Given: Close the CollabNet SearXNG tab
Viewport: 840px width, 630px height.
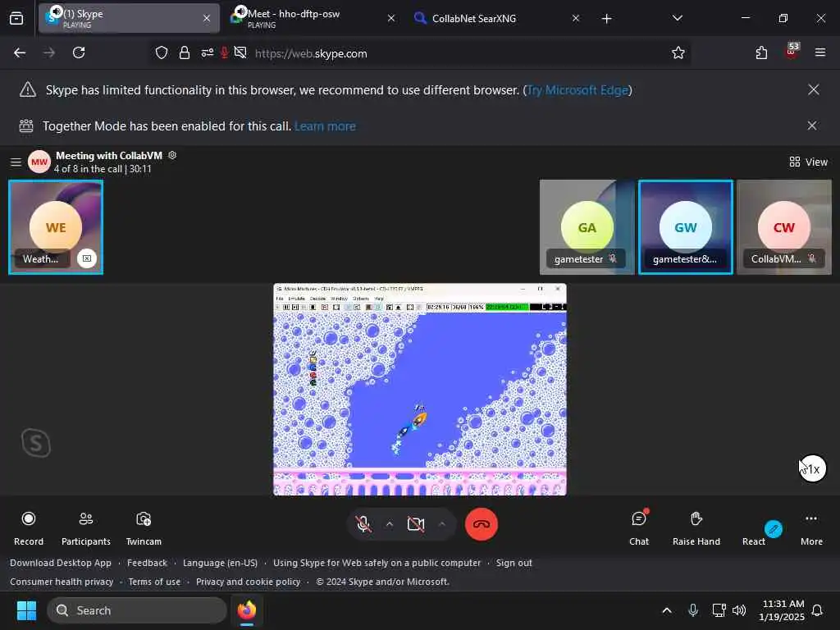Looking at the screenshot, I should pos(575,18).
